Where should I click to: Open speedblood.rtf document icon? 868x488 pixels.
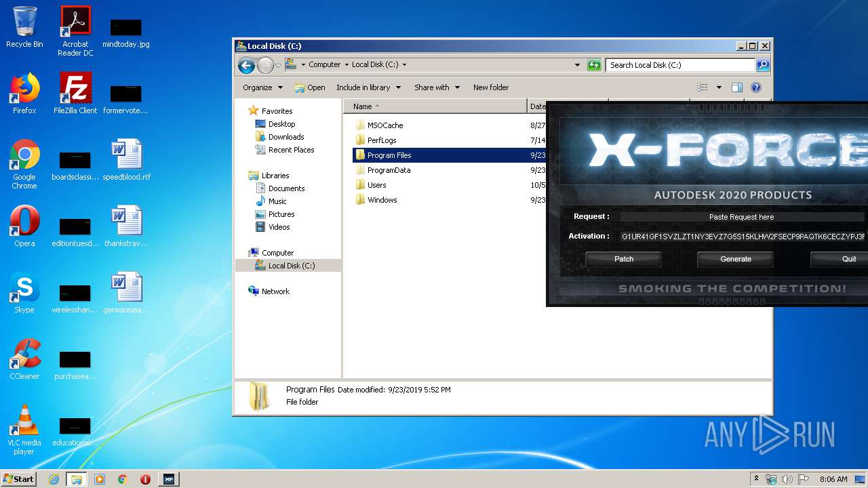(x=127, y=160)
